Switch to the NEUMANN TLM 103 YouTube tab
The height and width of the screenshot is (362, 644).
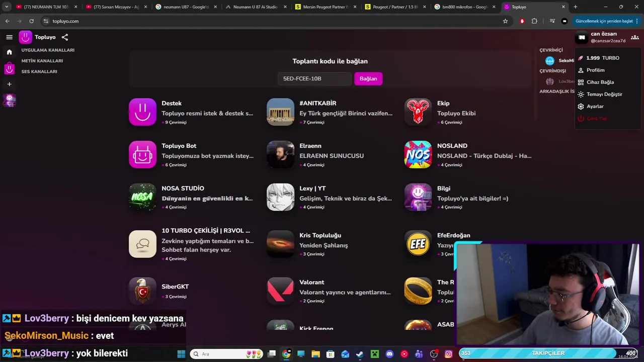[46, 7]
